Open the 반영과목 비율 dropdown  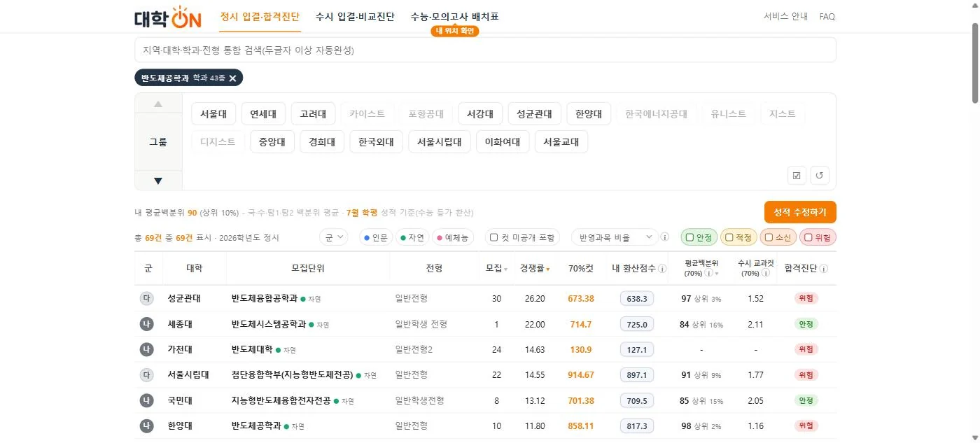tap(615, 237)
